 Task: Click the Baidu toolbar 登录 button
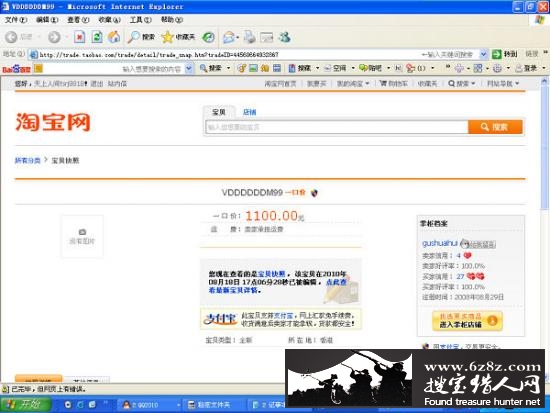point(526,68)
